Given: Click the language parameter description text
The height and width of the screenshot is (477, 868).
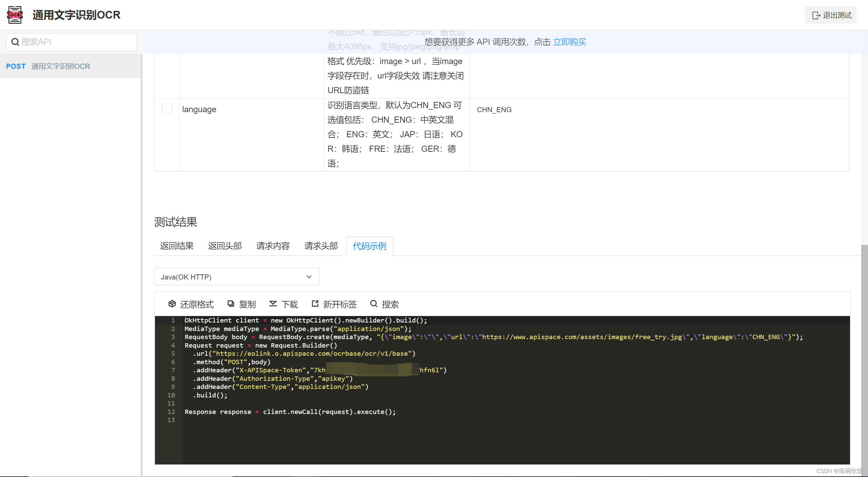Looking at the screenshot, I should (395, 134).
